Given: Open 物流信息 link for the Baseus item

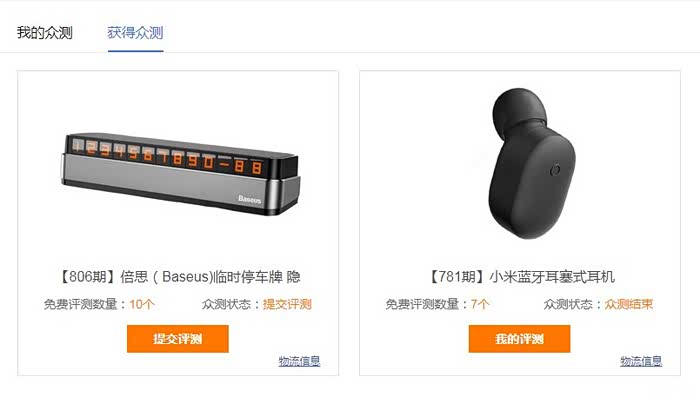Looking at the screenshot, I should (x=299, y=361).
